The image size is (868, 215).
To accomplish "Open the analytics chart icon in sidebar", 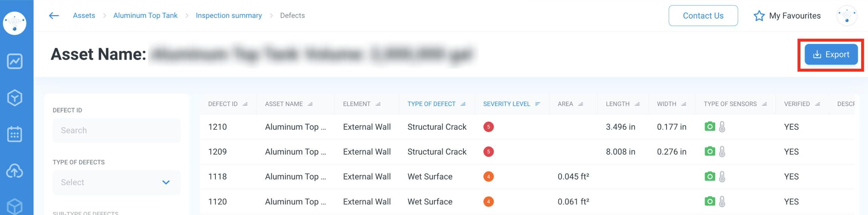I will click(x=15, y=61).
